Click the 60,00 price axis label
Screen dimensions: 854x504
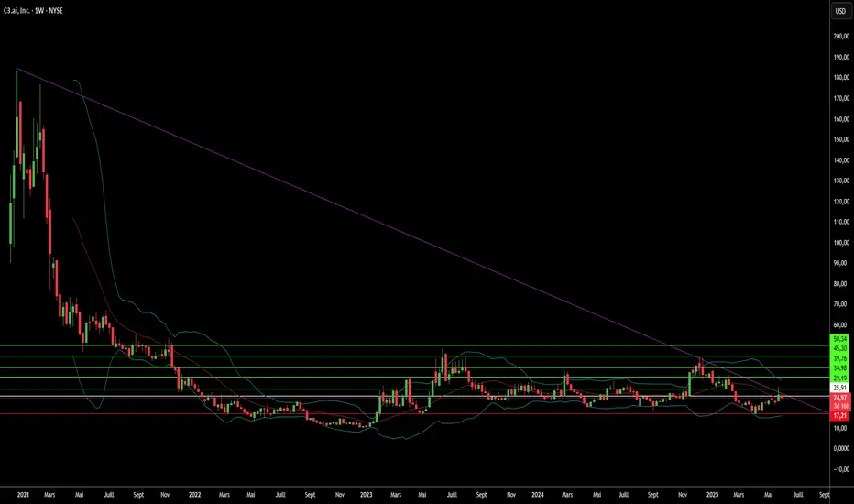point(841,325)
